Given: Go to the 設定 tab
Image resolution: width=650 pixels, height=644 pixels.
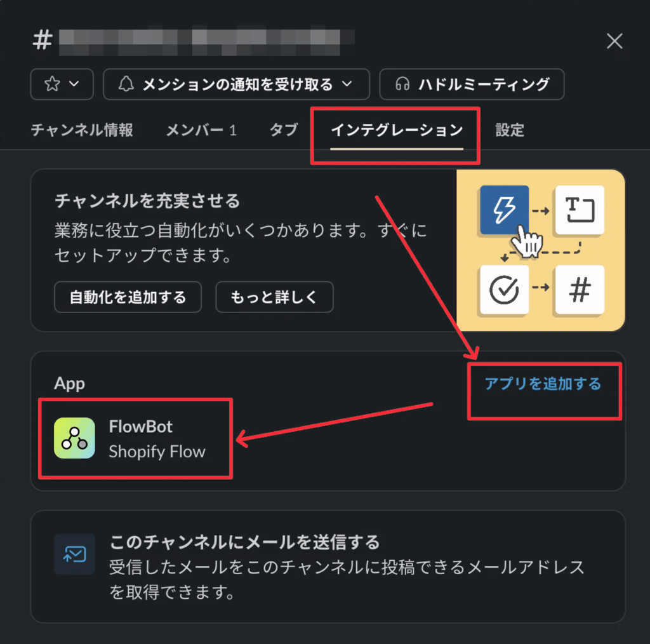Looking at the screenshot, I should (x=510, y=130).
